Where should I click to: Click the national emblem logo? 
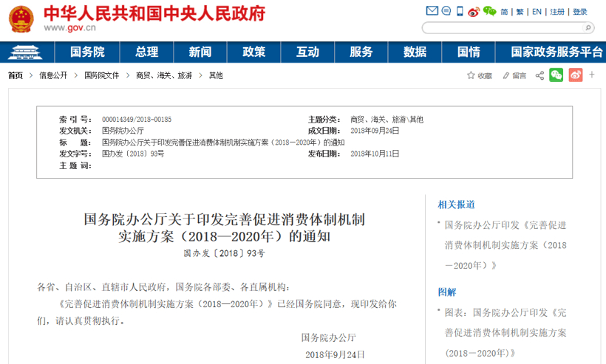coord(21,19)
